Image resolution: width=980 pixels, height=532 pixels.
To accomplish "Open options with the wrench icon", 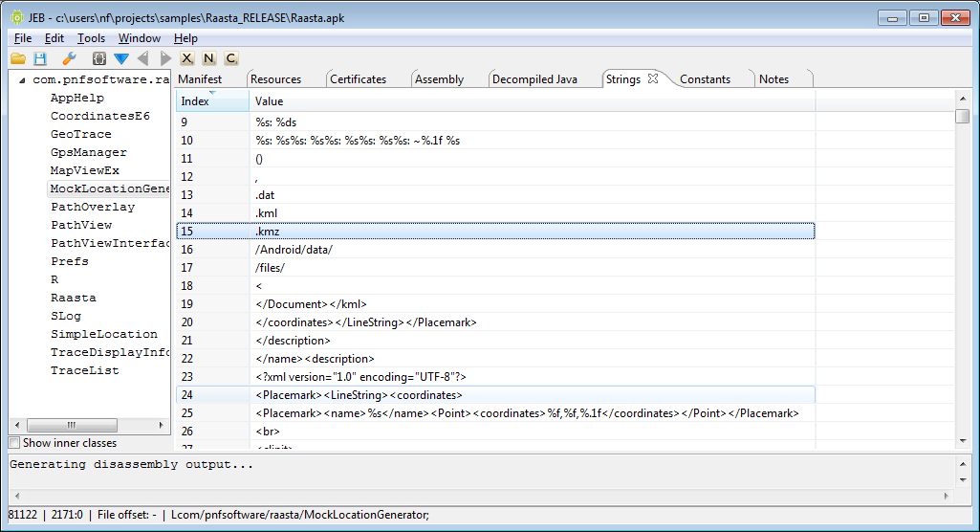I will tap(68, 59).
